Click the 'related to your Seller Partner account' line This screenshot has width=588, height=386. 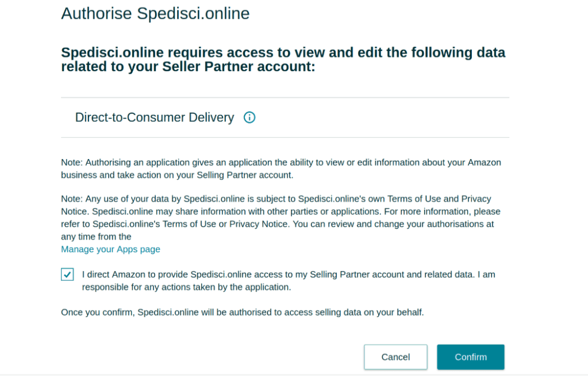tap(189, 67)
